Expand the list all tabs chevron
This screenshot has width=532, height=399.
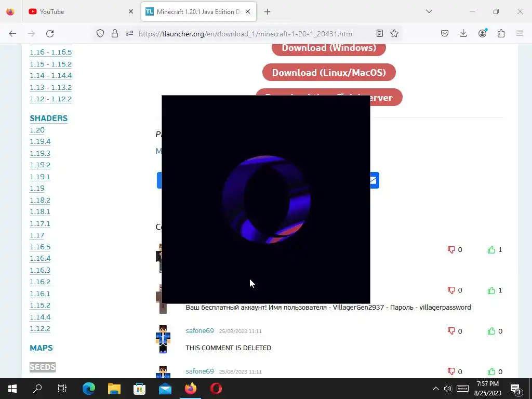point(429,11)
